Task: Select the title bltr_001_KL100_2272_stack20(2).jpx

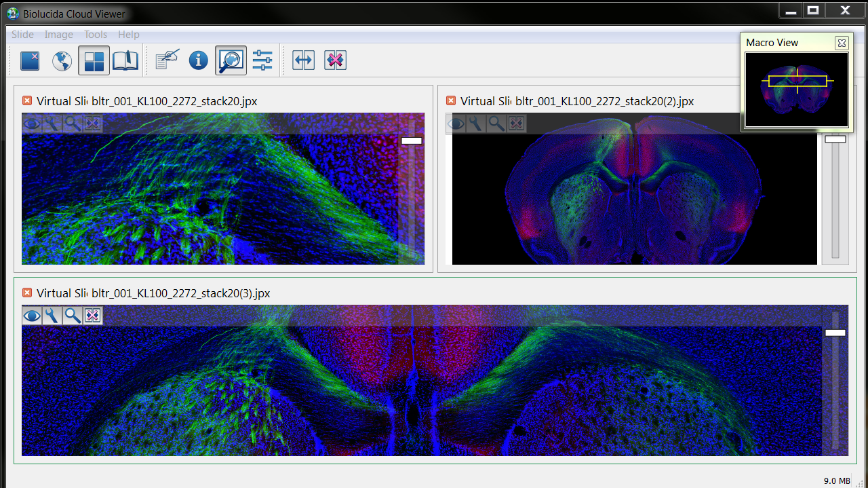Action: [605, 101]
